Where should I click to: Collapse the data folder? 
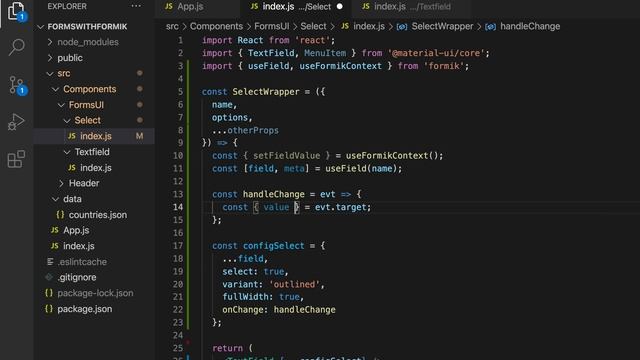56,199
